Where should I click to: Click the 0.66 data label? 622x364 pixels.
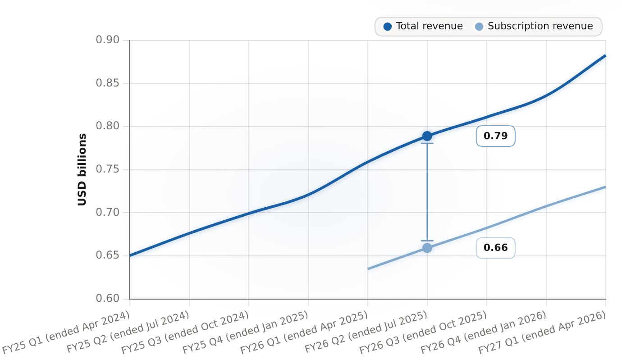496,248
